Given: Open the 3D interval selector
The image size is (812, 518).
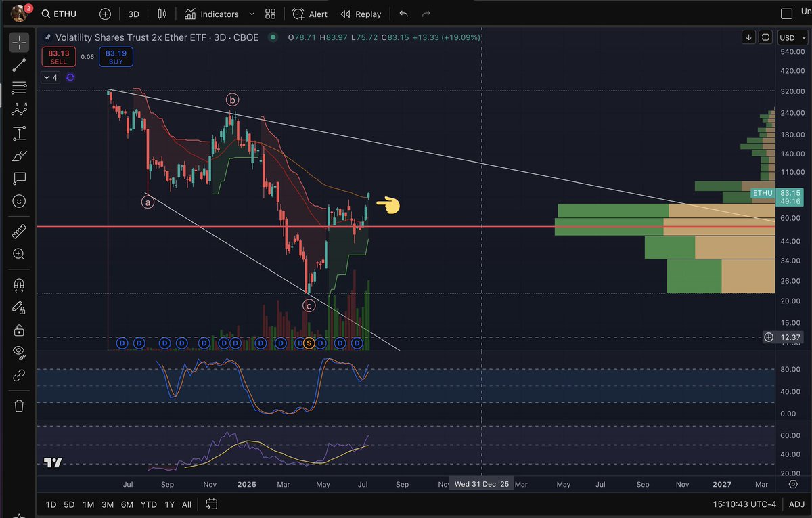Looking at the screenshot, I should click(x=134, y=14).
